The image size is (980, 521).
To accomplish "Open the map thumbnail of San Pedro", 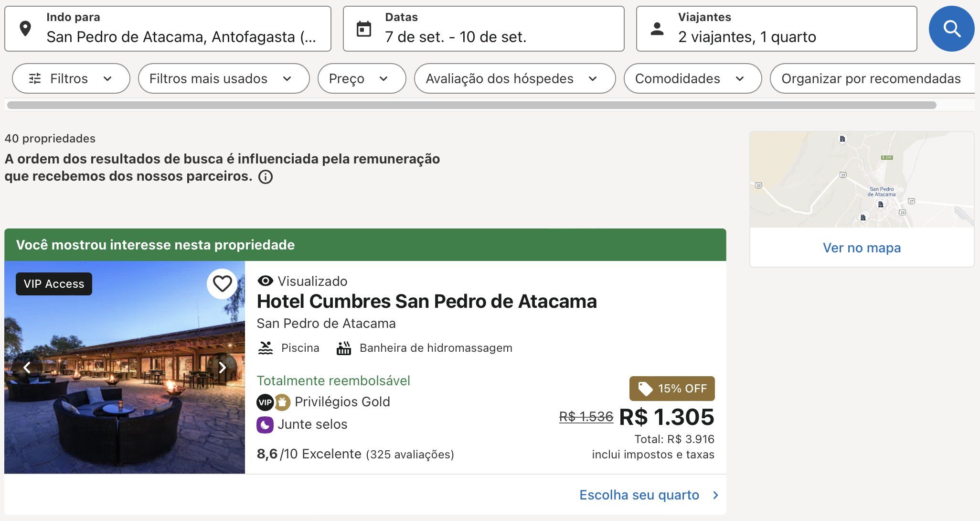I will click(x=862, y=180).
